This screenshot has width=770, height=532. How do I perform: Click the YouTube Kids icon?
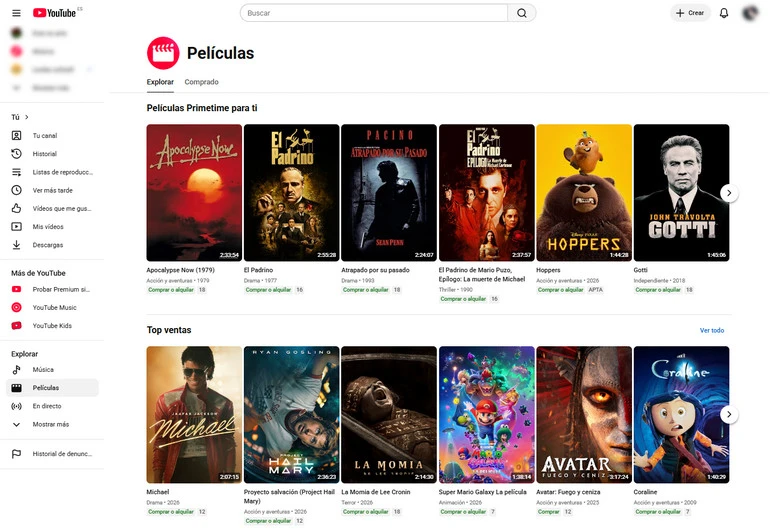click(x=16, y=326)
